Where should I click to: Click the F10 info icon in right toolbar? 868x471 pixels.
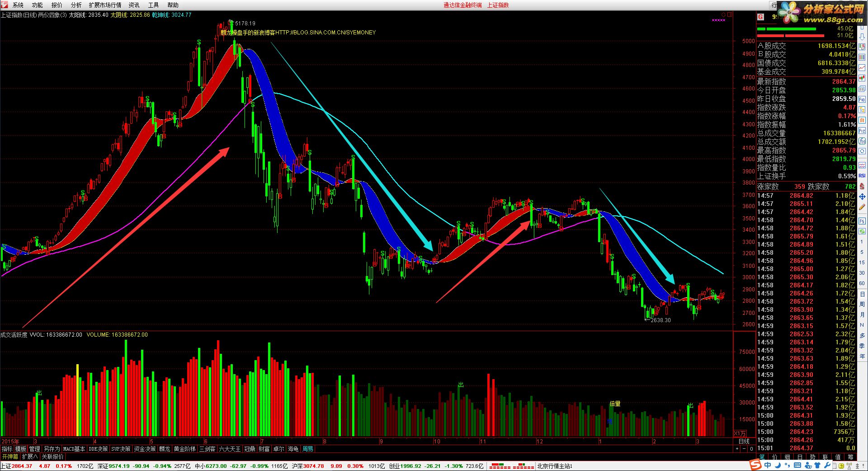tap(862, 99)
